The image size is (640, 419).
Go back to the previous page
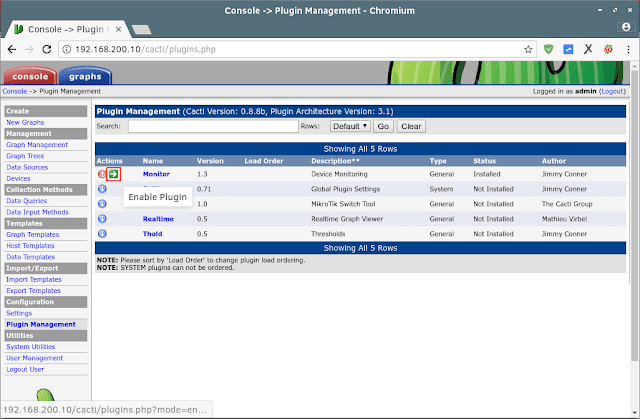point(12,49)
